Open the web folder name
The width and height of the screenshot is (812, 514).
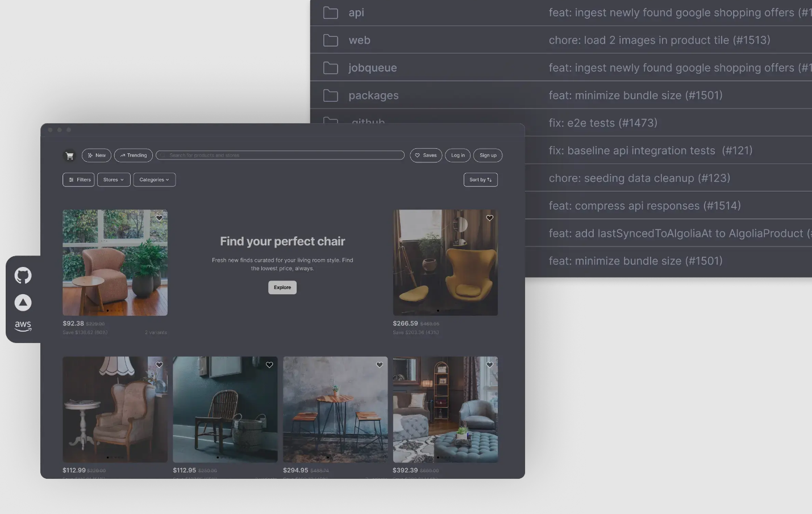pos(360,40)
